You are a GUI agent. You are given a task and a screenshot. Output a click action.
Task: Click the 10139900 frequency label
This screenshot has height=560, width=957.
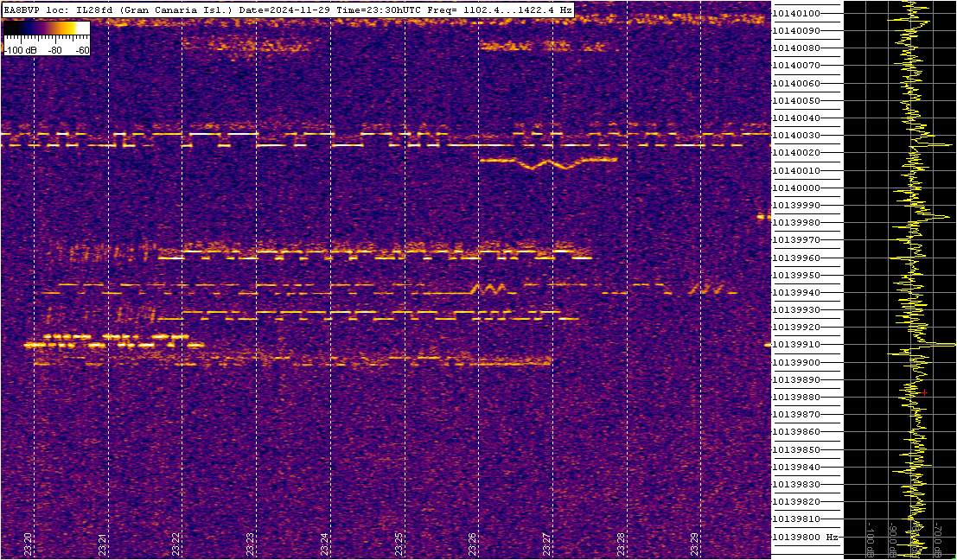click(796, 362)
